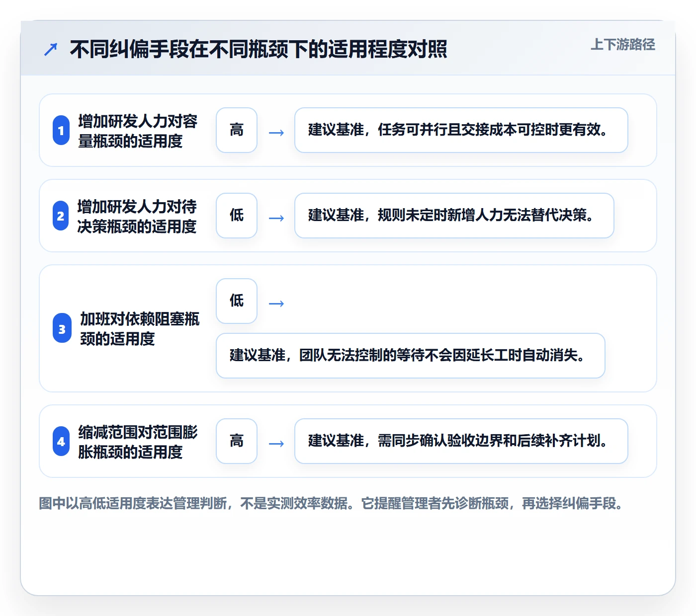Viewport: 696px width, 616px height.
Task: Click the number 2 badge
Action: [x=61, y=216]
